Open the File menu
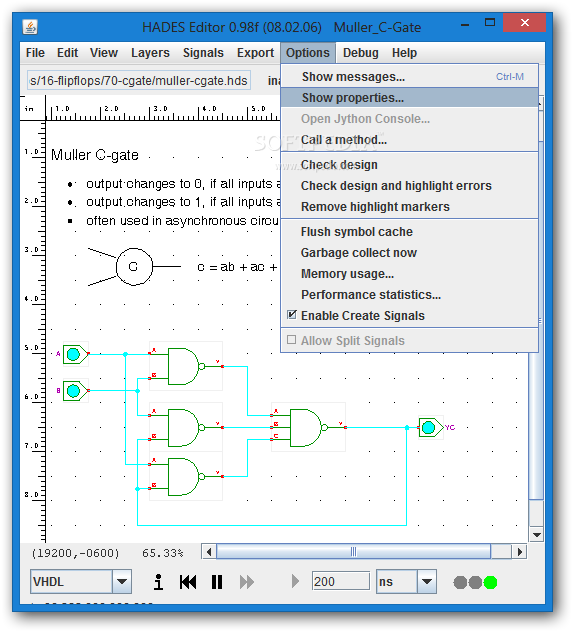Viewport: 573px width, 632px height. point(35,53)
